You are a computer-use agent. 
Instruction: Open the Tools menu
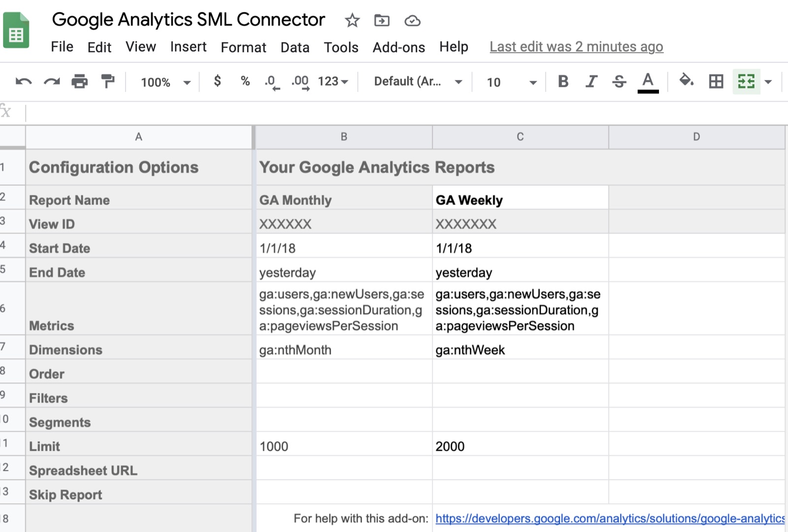point(341,47)
